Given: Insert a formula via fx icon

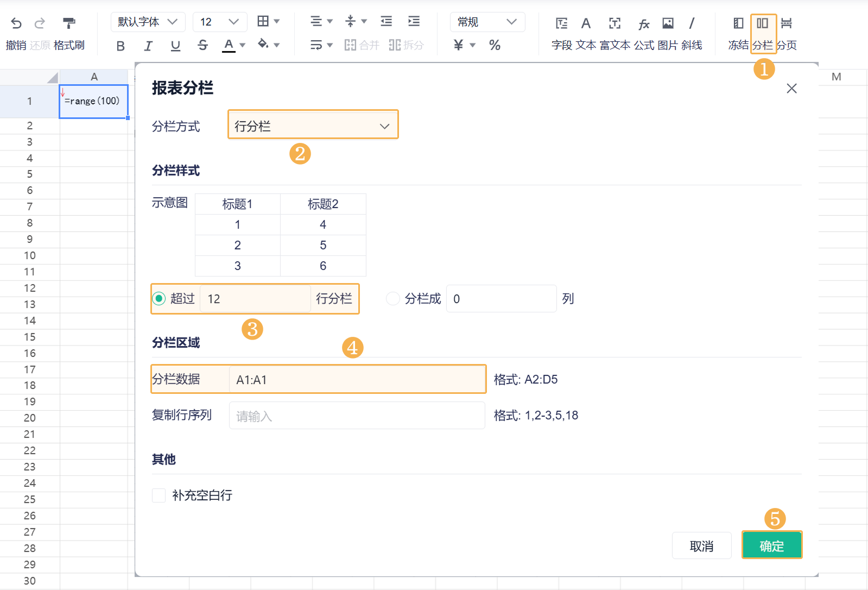Looking at the screenshot, I should click(644, 24).
